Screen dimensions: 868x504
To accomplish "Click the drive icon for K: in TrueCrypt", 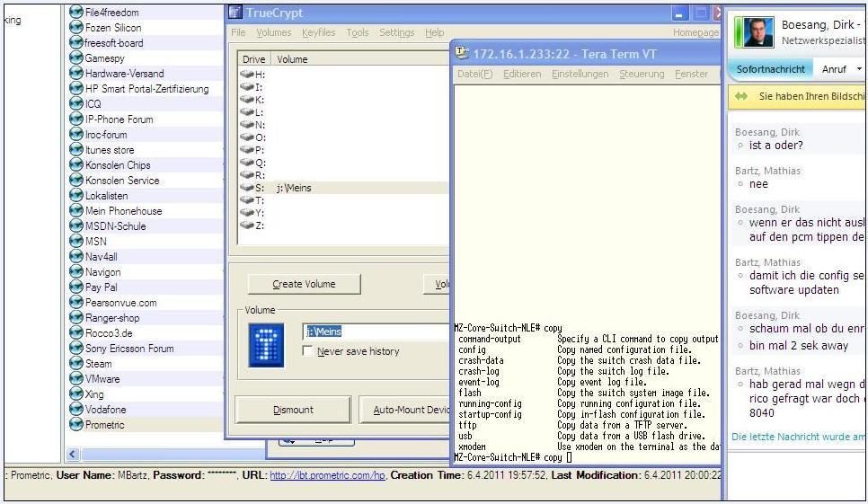I will pos(247,100).
